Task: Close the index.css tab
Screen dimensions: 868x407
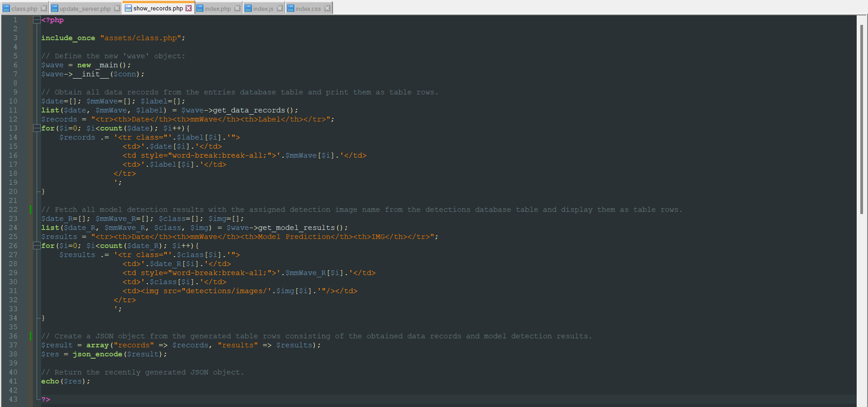Action: coord(327,7)
